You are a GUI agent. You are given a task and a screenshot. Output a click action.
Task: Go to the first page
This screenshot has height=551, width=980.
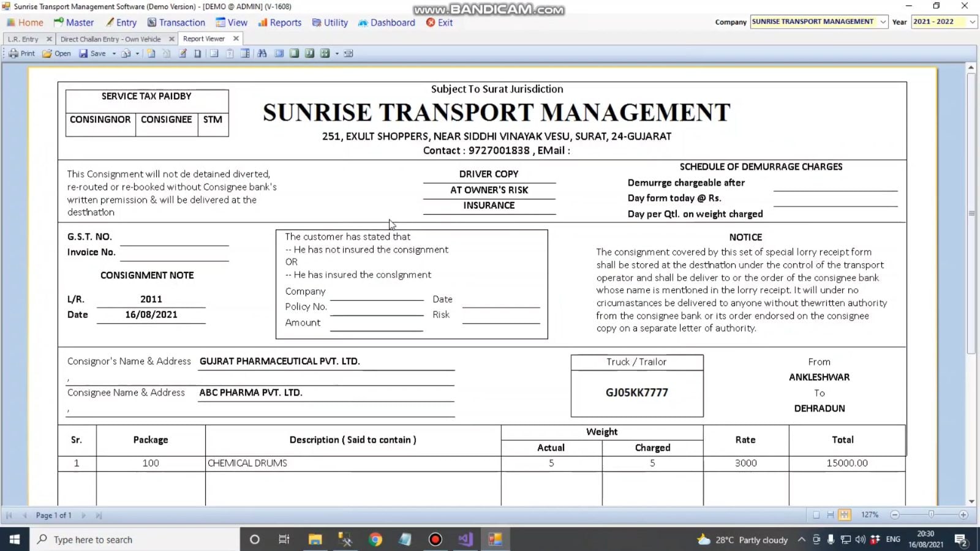pos(9,515)
